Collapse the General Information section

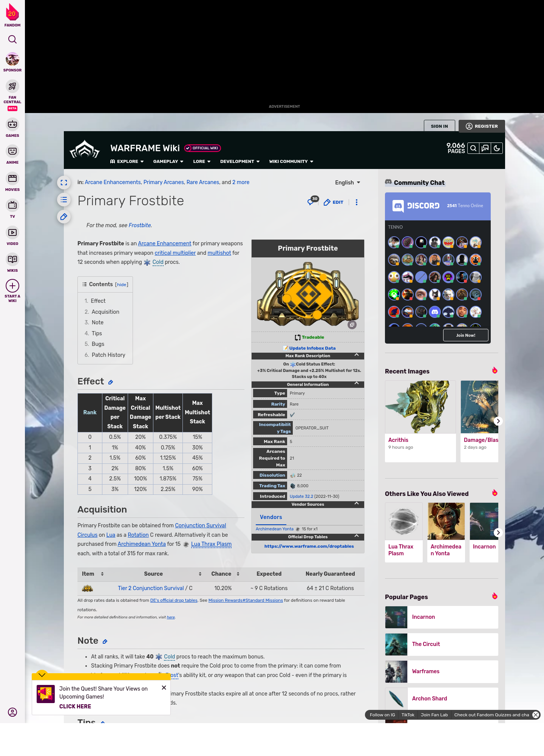(357, 384)
